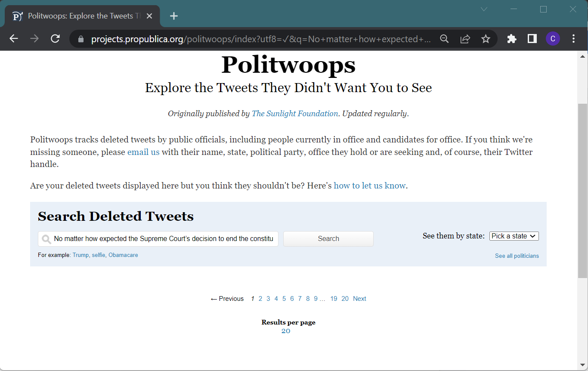Screen dimensions: 588x371
Task: Bookmark this page with the star icon
Action: [x=486, y=39]
